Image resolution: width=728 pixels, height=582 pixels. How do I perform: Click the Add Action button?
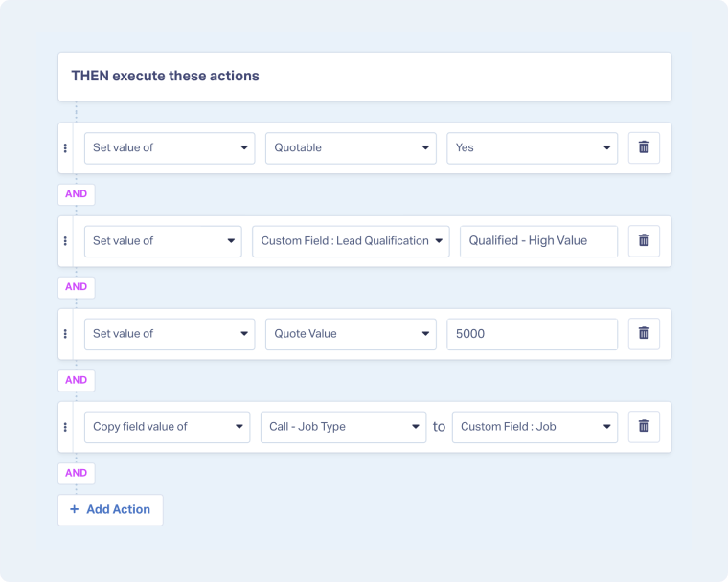coord(110,509)
